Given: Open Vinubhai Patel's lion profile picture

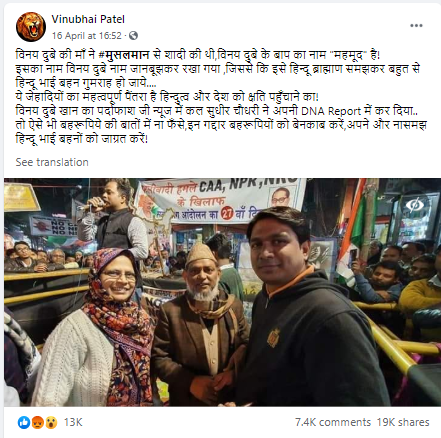Looking at the screenshot, I should [31, 27].
